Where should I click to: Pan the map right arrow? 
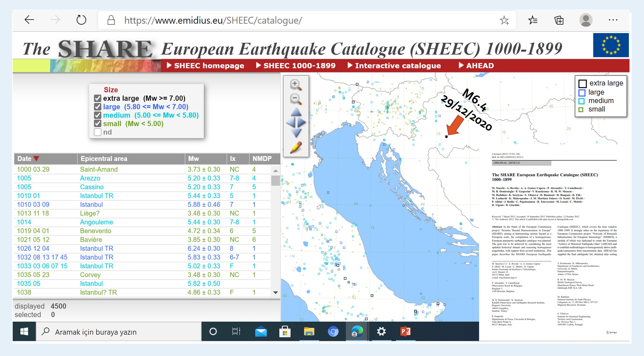tap(302, 123)
